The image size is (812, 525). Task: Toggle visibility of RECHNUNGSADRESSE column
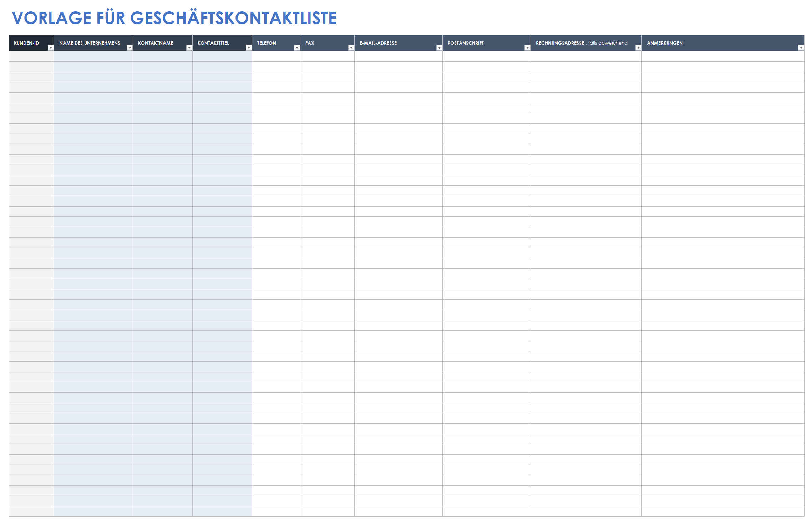(x=638, y=46)
